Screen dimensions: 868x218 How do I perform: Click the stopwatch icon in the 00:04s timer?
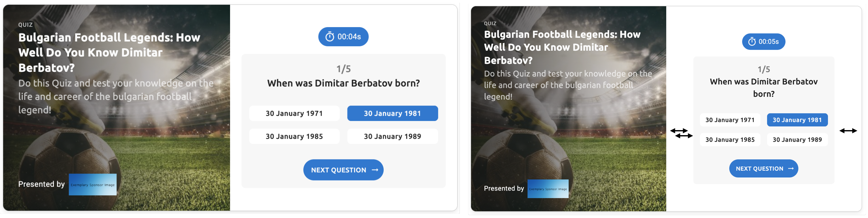click(x=330, y=37)
